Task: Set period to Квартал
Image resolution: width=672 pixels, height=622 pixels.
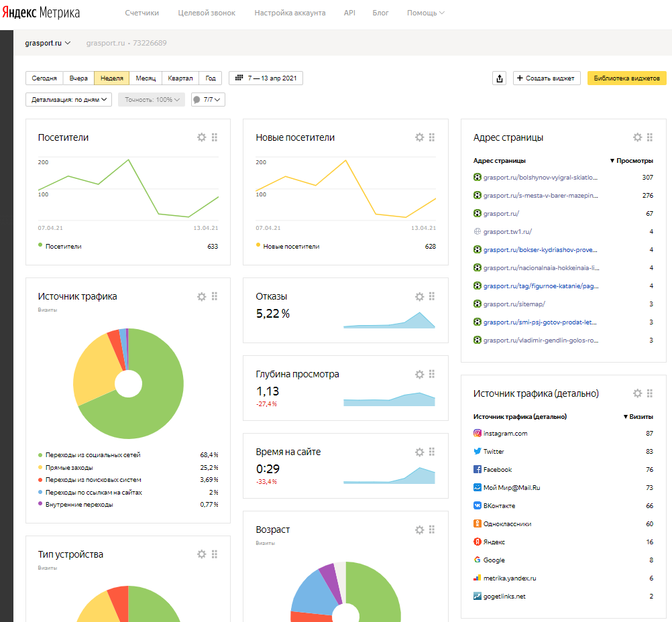Action: pos(180,78)
